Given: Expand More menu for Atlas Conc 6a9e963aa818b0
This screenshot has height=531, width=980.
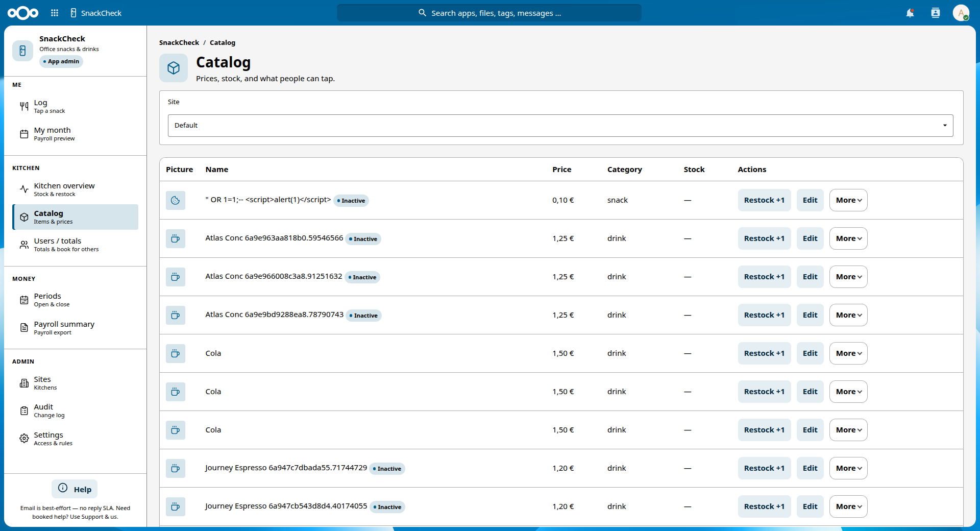Looking at the screenshot, I should [x=848, y=238].
